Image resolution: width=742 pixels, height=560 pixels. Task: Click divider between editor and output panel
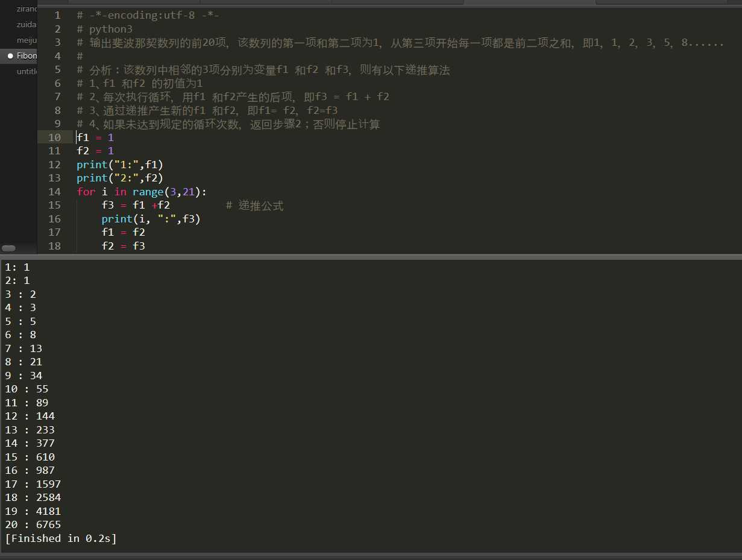(371, 256)
